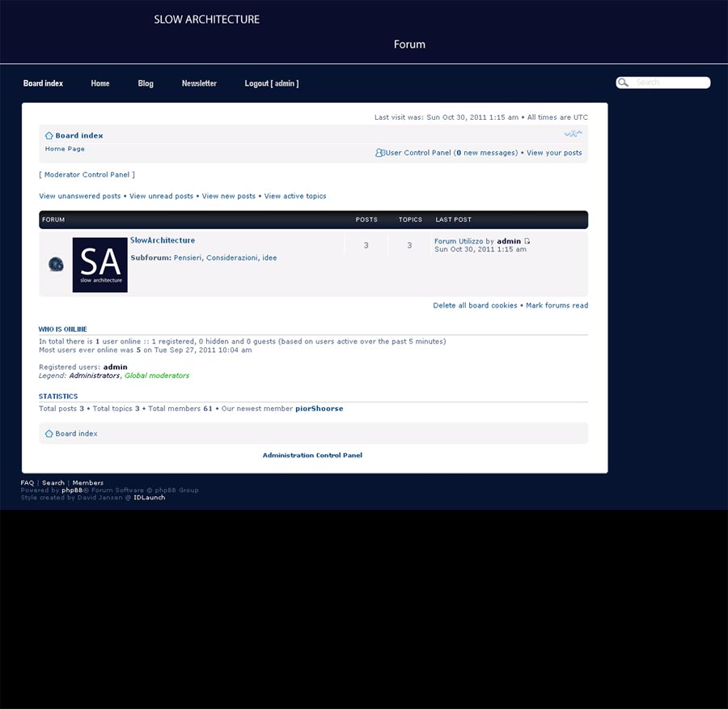Screen dimensions: 728x709
Task: Click View new posts
Action: pos(228,196)
